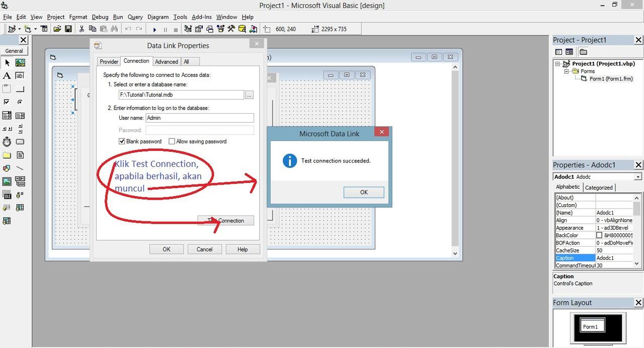Select the Pointer tool in the toolbox
This screenshot has width=644, height=348.
(x=7, y=63)
